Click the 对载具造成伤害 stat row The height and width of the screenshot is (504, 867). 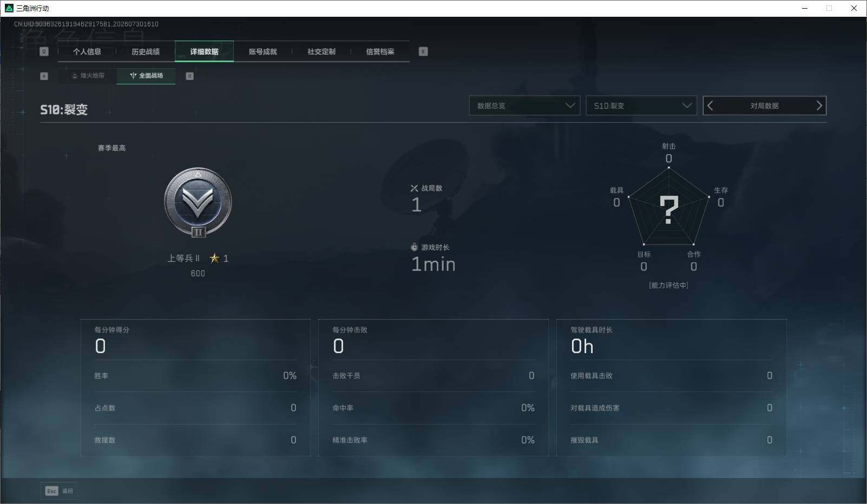click(x=672, y=408)
